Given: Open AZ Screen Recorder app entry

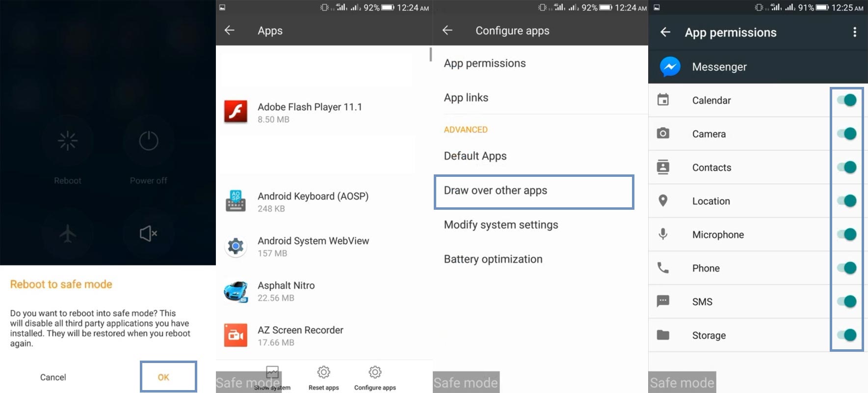Looking at the screenshot, I should coord(300,336).
